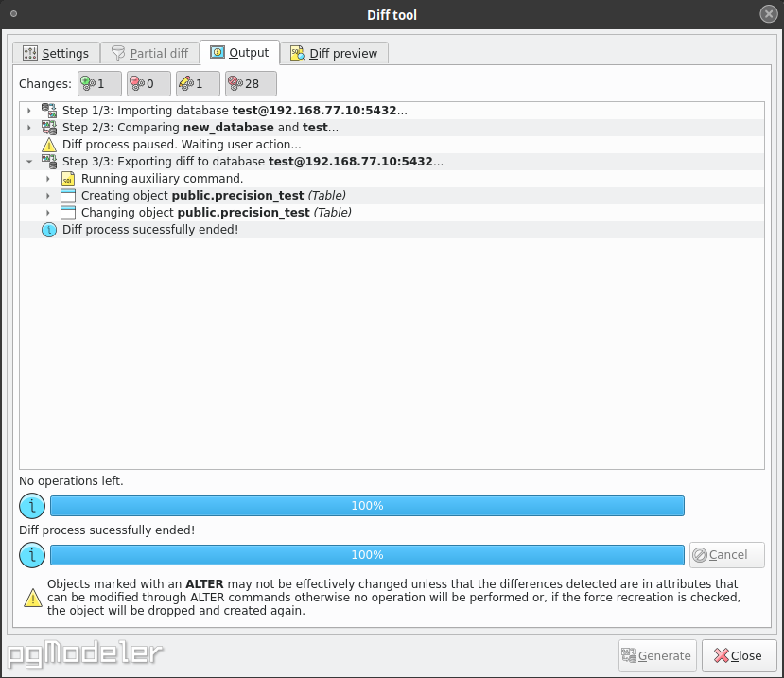784x678 pixels.
Task: Click the Step 2/3 database comparing icon
Action: point(48,127)
